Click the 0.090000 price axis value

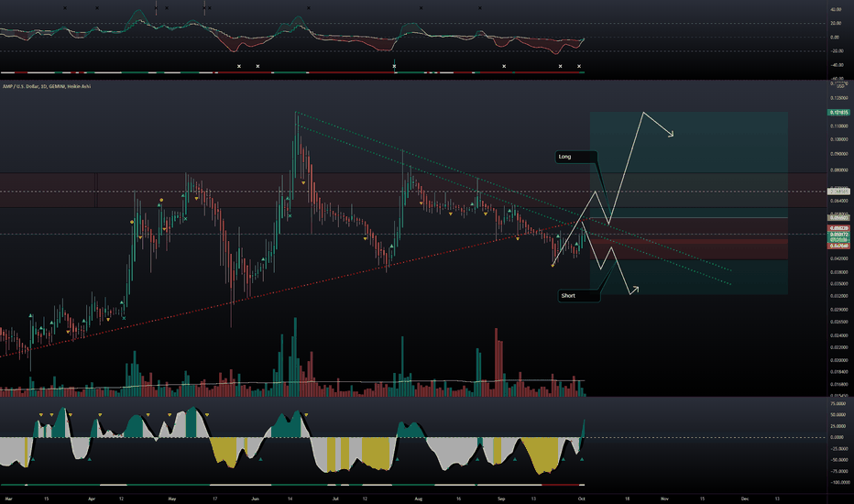[838, 154]
